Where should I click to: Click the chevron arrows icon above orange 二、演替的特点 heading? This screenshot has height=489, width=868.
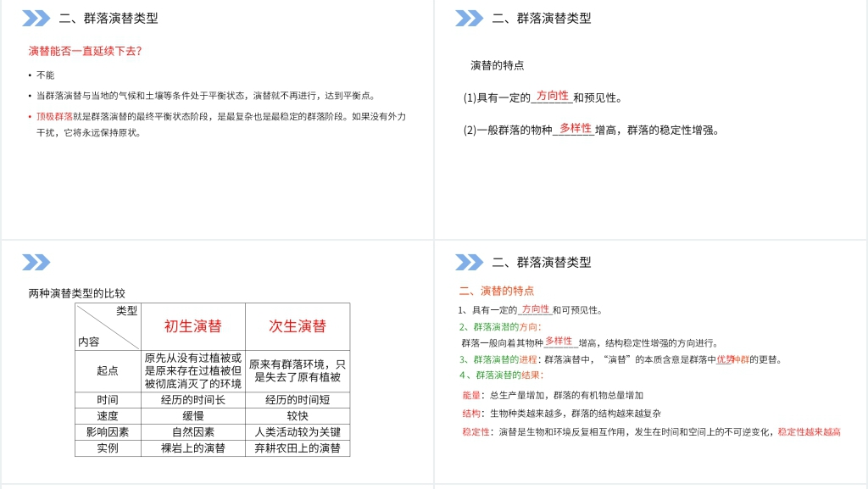tap(469, 262)
